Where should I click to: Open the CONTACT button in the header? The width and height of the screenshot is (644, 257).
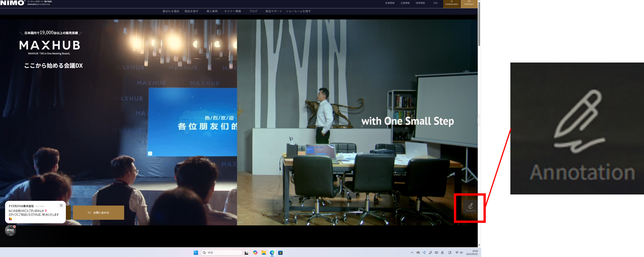point(469,3)
